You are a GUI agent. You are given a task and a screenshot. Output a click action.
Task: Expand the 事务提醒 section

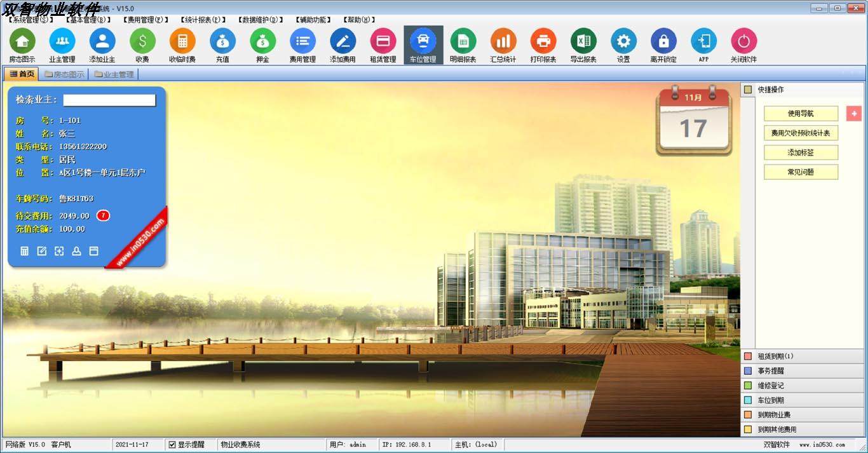(x=804, y=371)
